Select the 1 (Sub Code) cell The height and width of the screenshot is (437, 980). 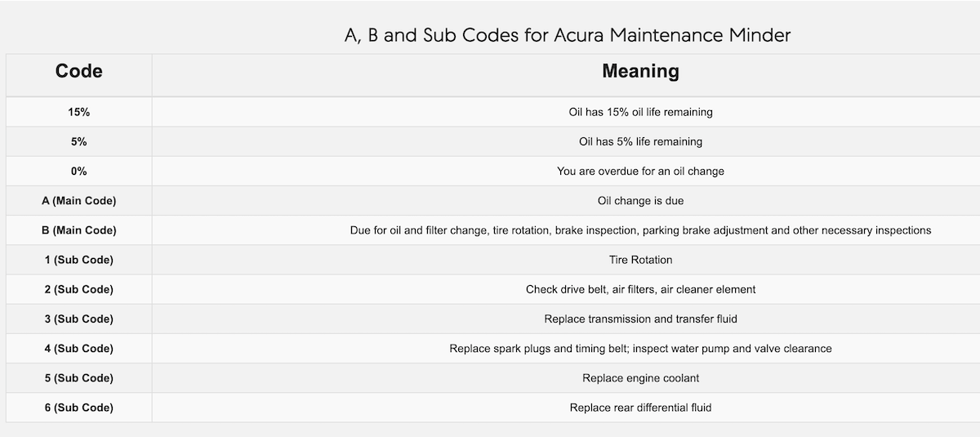click(x=79, y=260)
